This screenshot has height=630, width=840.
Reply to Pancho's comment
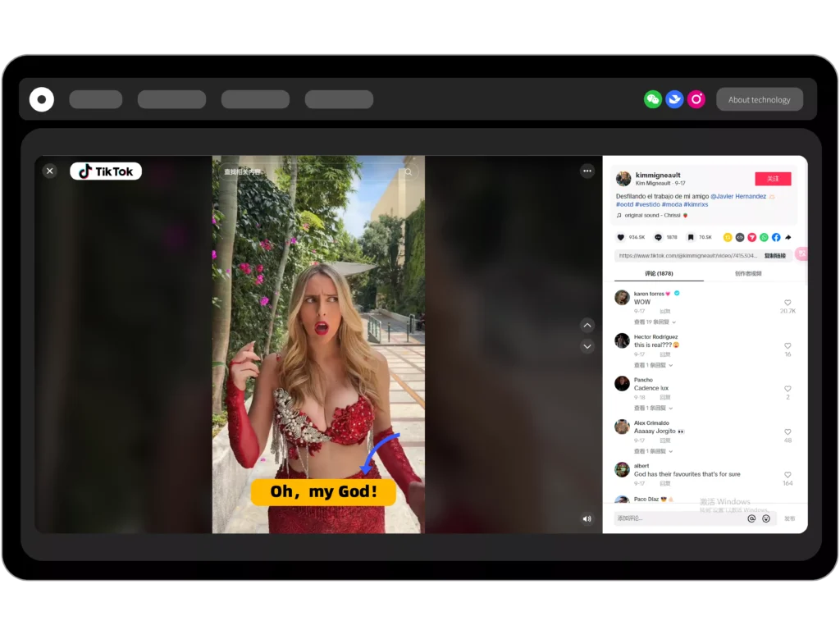point(664,398)
